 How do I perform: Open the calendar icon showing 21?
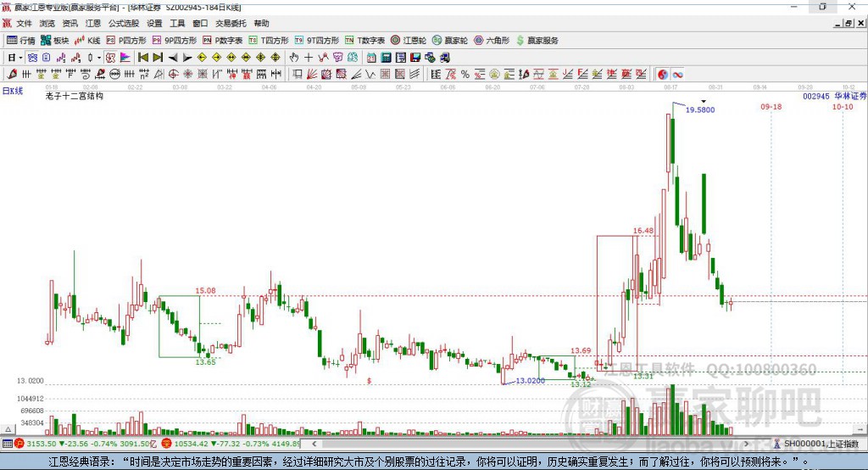coord(371,58)
